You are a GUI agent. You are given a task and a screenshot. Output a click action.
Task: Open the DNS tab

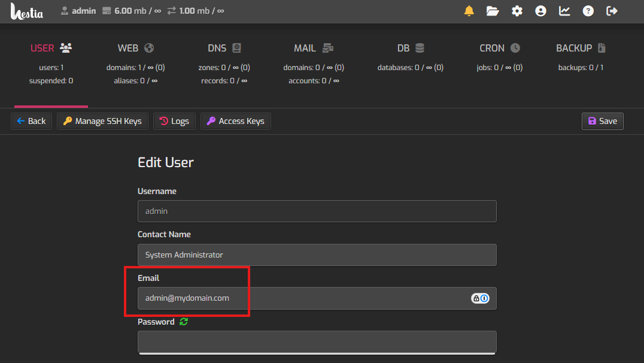[x=224, y=48]
